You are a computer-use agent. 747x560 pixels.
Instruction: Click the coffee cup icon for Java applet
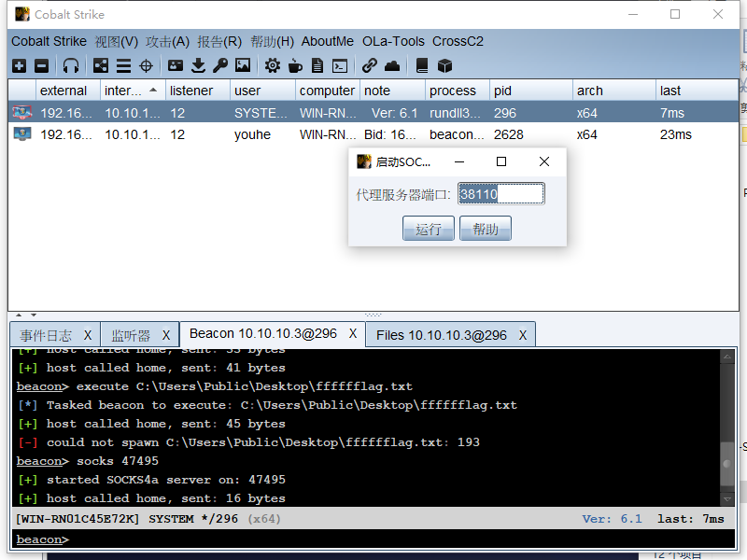point(295,65)
